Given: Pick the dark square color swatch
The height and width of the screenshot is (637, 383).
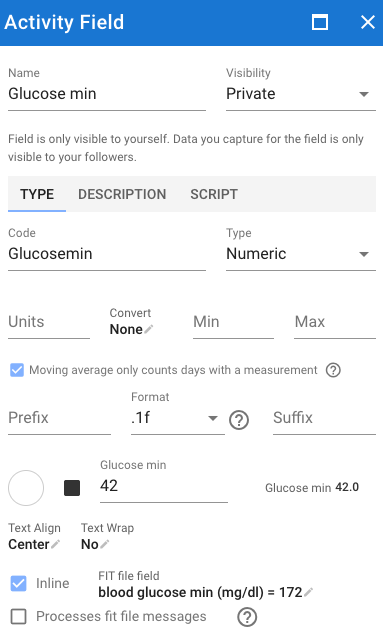Looking at the screenshot, I should [x=72, y=488].
